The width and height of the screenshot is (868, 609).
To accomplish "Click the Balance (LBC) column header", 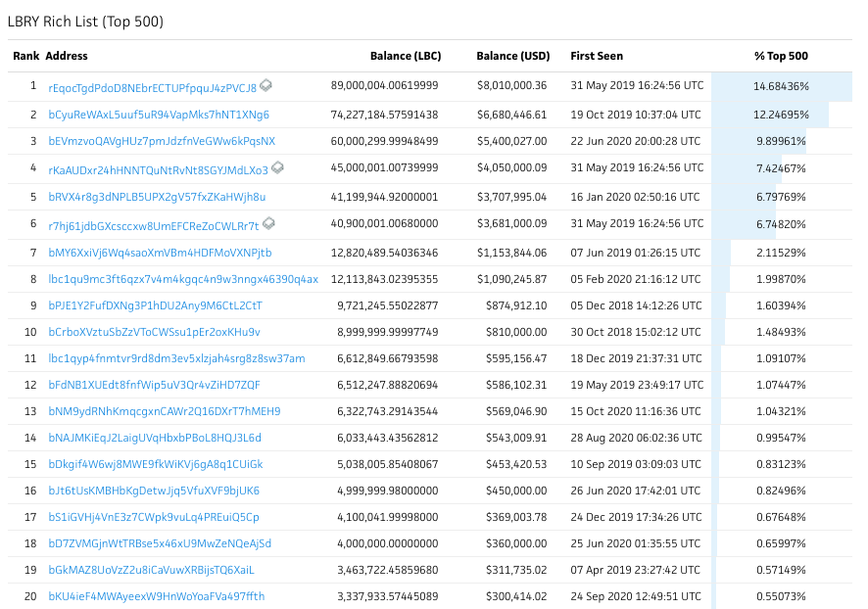I will pyautogui.click(x=405, y=56).
